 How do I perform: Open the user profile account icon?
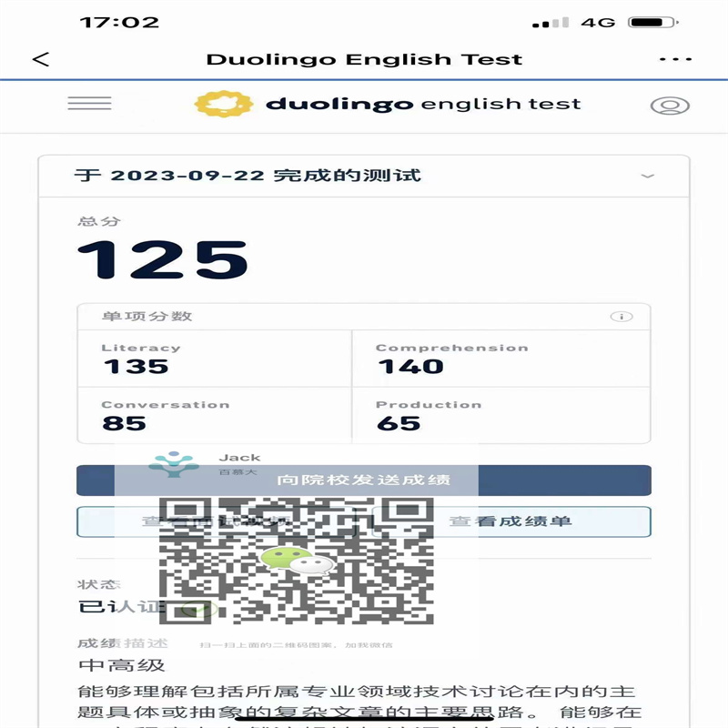click(x=670, y=106)
